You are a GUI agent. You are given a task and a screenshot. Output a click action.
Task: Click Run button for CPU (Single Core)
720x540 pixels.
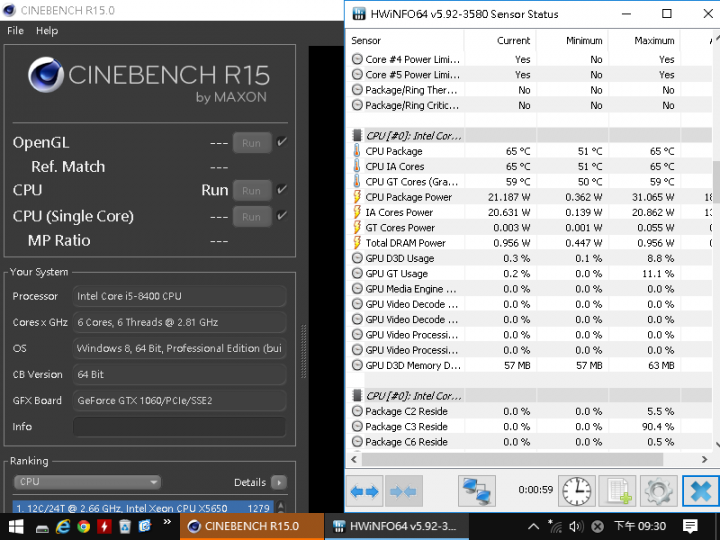(x=252, y=217)
